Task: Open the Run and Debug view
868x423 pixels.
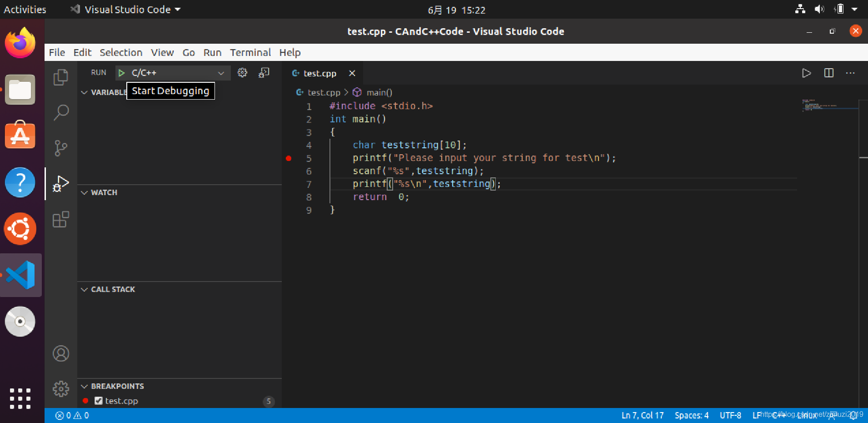Action: pos(60,184)
